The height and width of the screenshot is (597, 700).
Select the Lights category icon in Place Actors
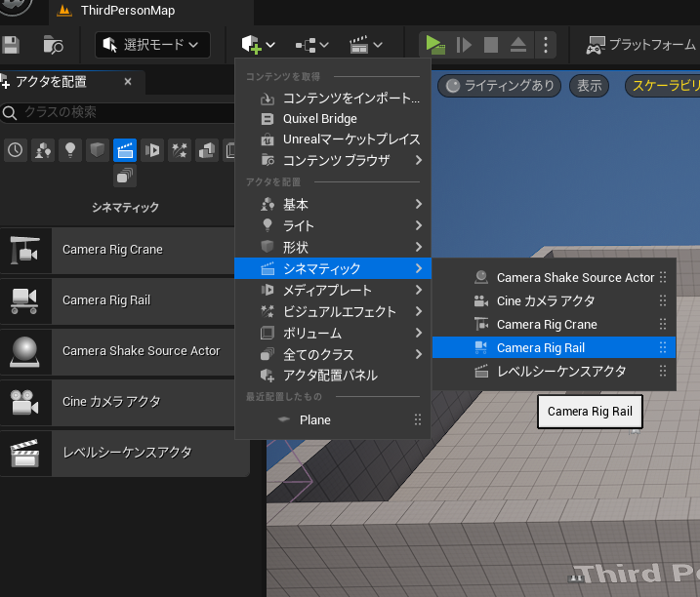pos(69,149)
